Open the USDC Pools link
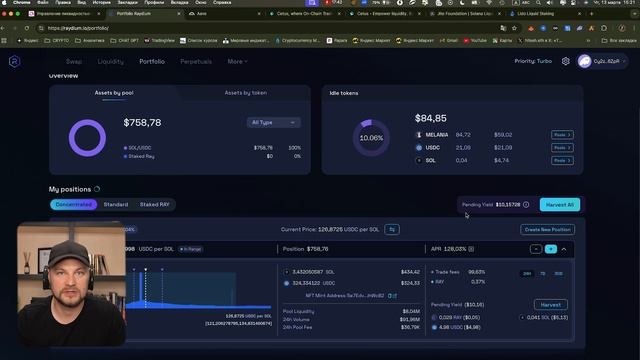Screen dimensions: 640x360 pos(562,148)
